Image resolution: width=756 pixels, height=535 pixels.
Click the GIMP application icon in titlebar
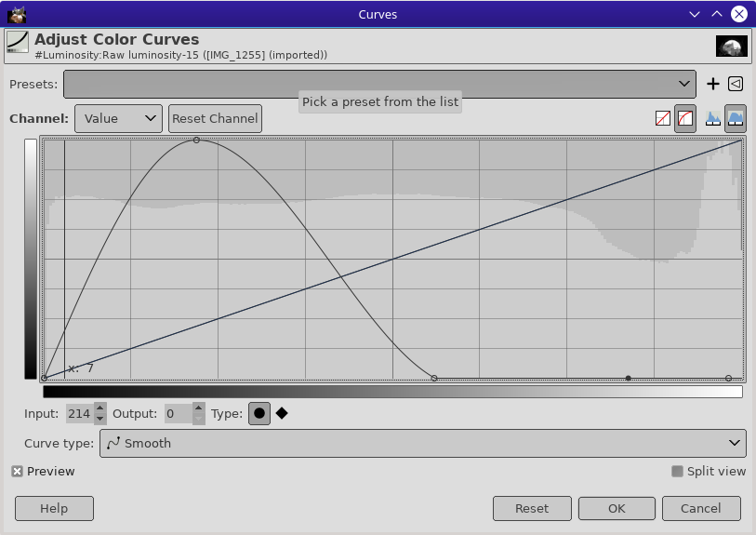17,15
